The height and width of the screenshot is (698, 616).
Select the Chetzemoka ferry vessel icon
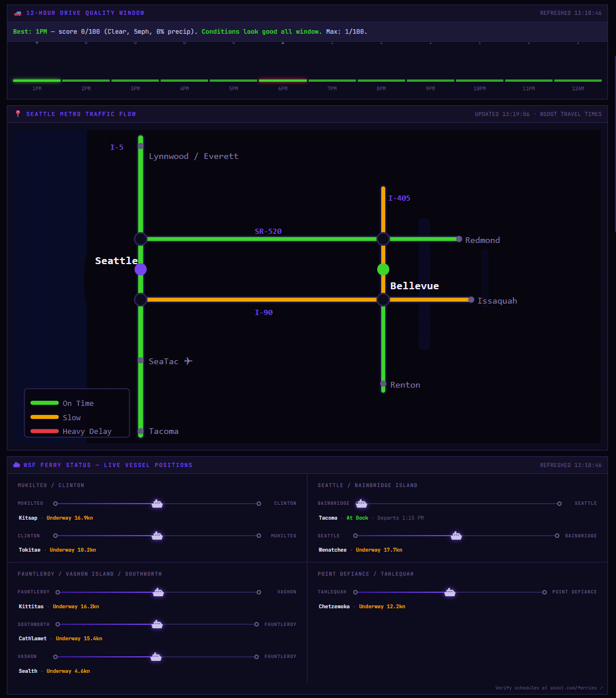[x=450, y=592]
